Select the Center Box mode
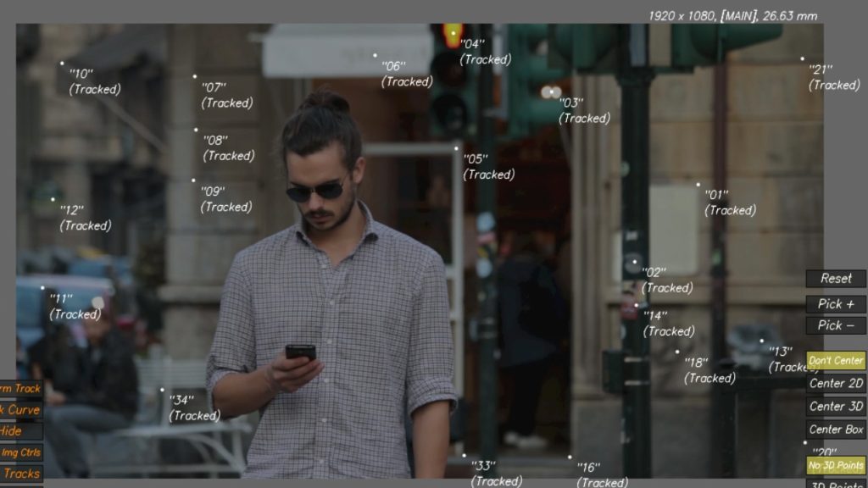868x488 pixels. [x=836, y=430]
